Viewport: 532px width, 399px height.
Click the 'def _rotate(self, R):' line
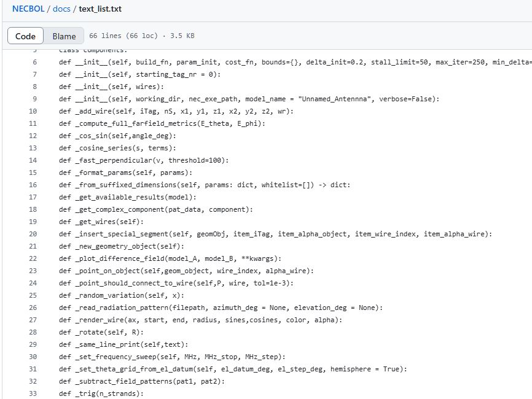click(x=101, y=332)
